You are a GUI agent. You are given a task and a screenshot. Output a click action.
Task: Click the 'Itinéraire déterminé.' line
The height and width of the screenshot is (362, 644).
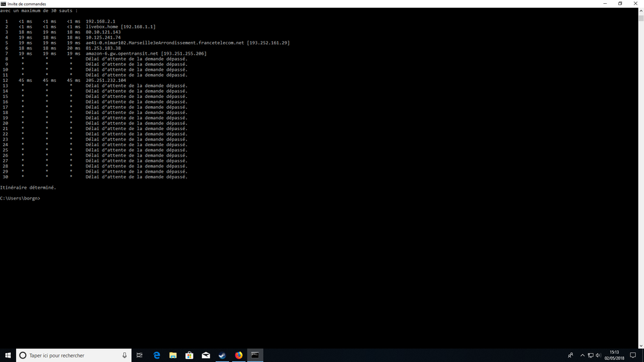[x=28, y=187]
